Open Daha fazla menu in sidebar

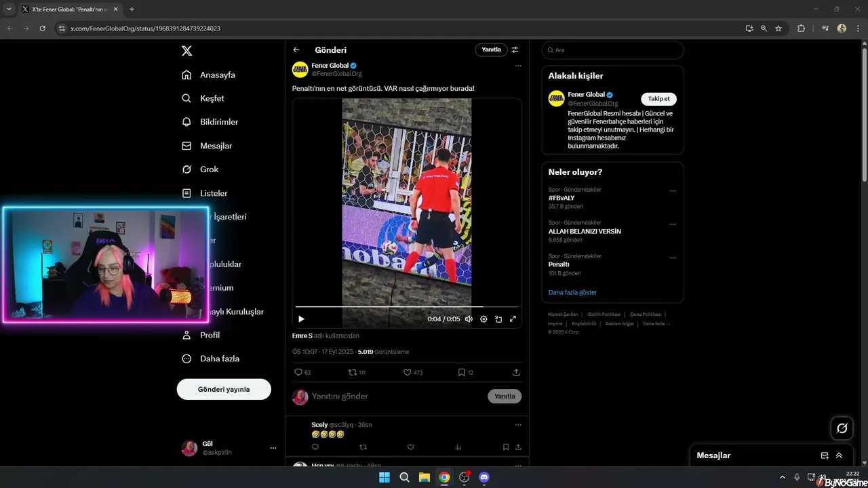pyautogui.click(x=210, y=359)
